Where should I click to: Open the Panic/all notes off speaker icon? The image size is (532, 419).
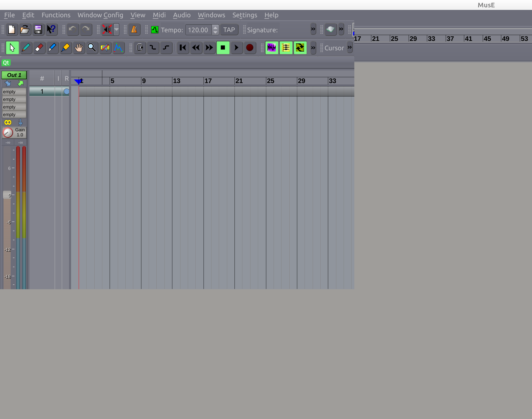click(x=107, y=30)
